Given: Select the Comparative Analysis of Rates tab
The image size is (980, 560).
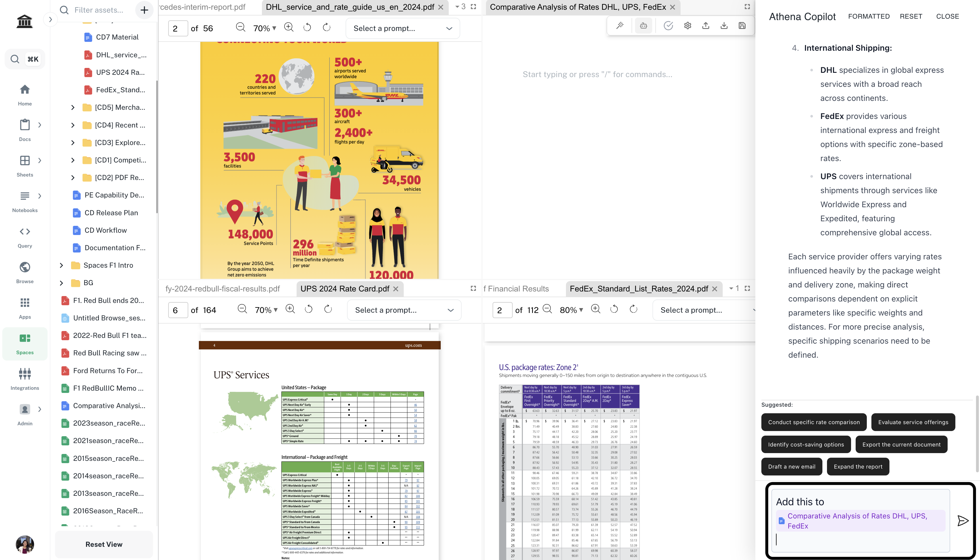Looking at the screenshot, I should [578, 7].
